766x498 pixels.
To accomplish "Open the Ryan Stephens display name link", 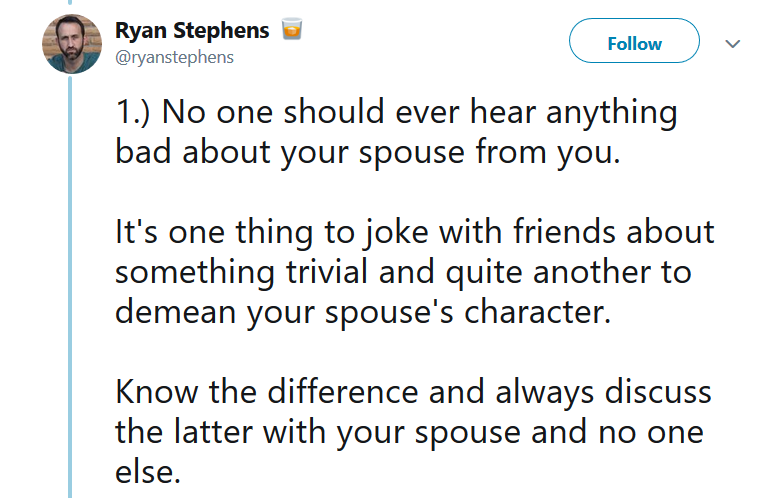I will point(192,30).
